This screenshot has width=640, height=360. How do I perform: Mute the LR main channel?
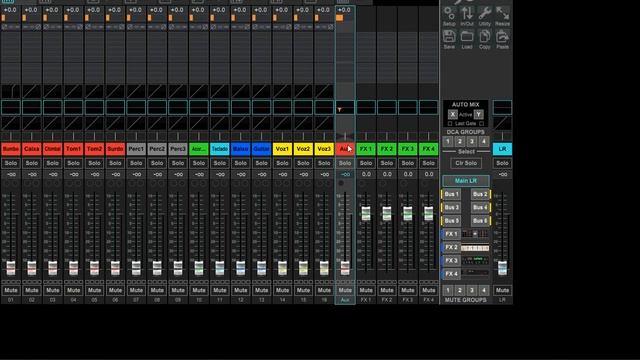pyautogui.click(x=502, y=290)
